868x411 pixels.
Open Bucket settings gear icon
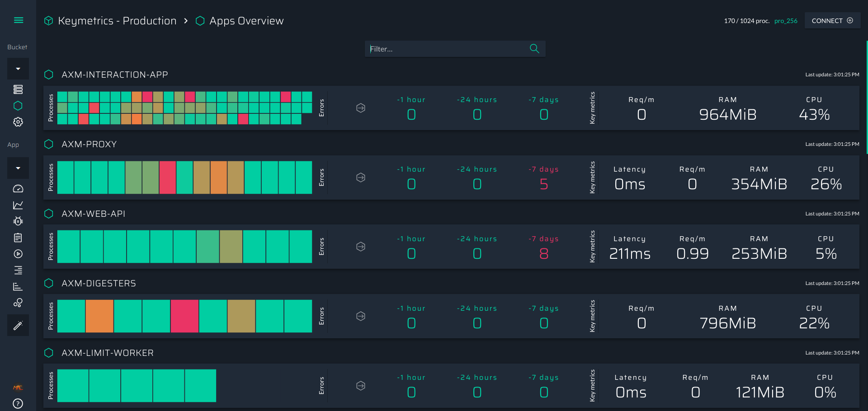[18, 122]
